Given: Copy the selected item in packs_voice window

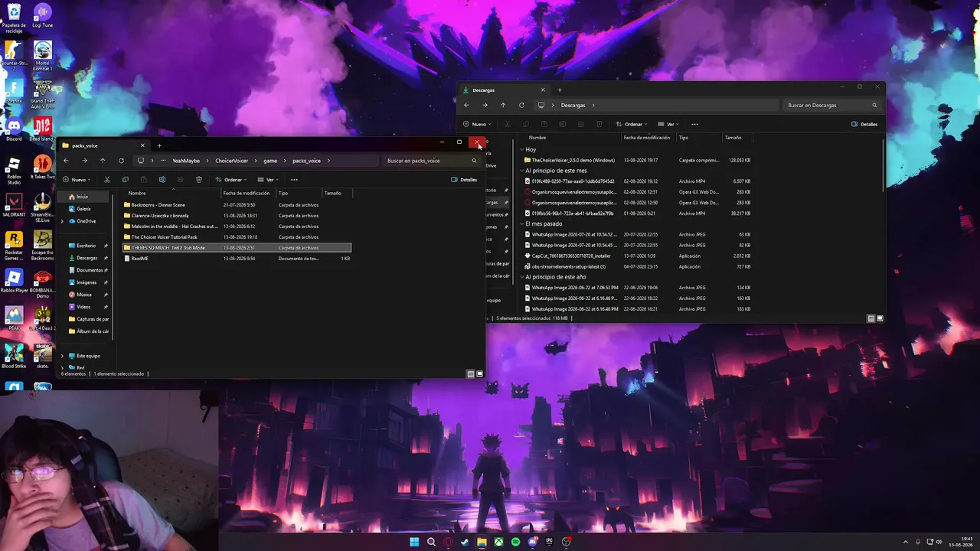Looking at the screenshot, I should point(126,180).
